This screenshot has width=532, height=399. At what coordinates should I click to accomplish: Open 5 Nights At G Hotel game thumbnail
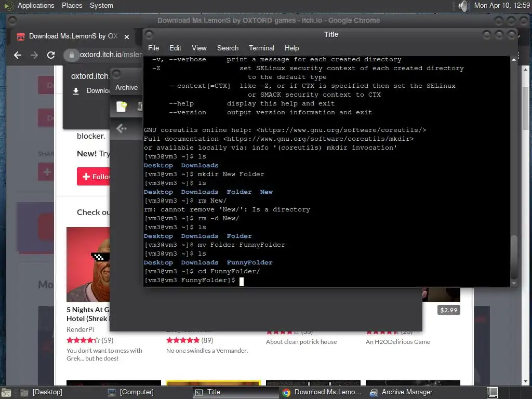point(88,264)
